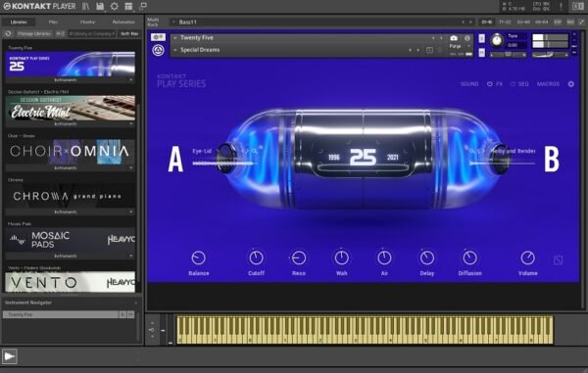Toggle the SEQ power button
Viewport: 588px width, 373px height.
click(513, 84)
